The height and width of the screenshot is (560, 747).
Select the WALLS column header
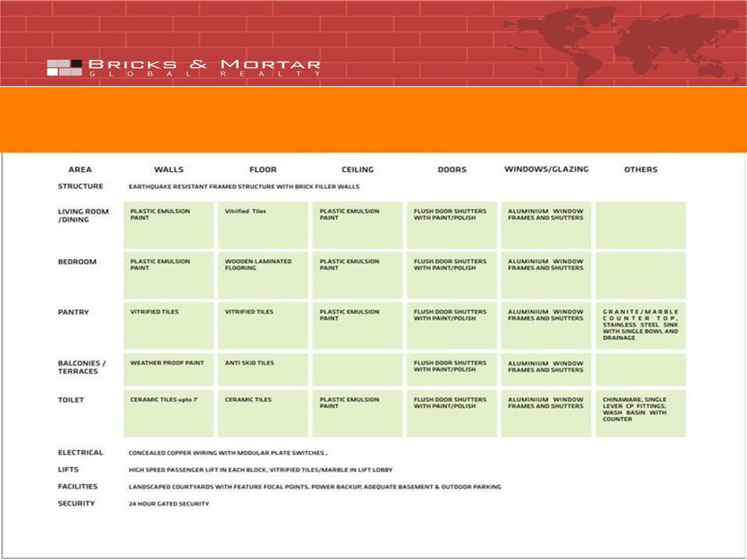pyautogui.click(x=169, y=170)
